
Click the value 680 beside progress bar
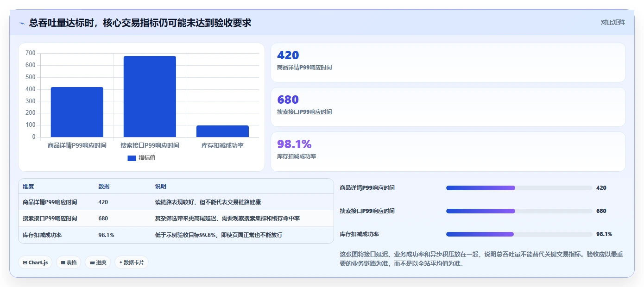601,211
